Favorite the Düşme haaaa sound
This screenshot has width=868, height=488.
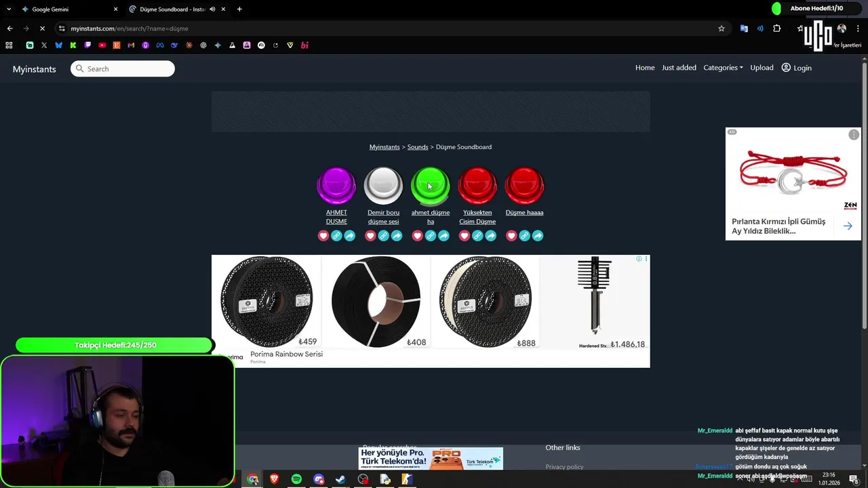click(511, 236)
